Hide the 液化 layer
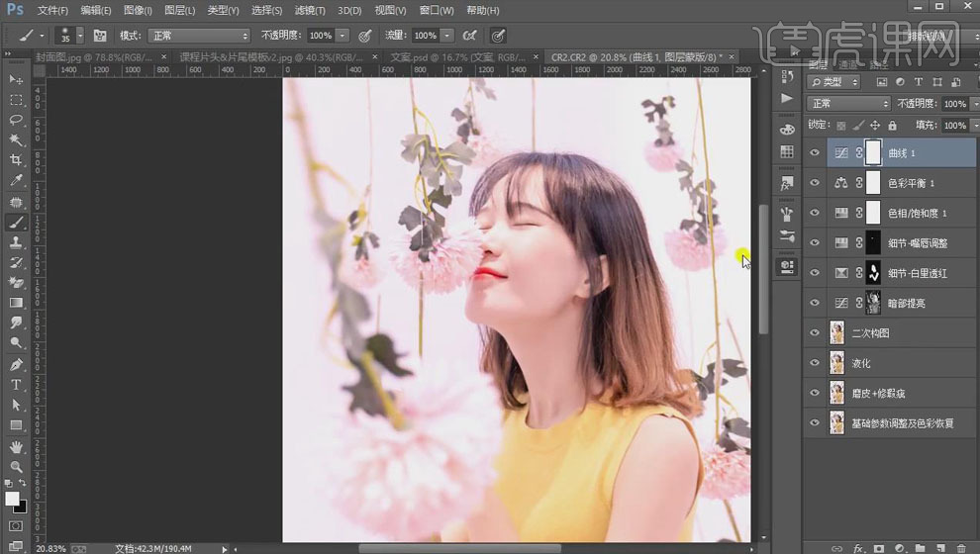This screenshot has width=980, height=554. [x=815, y=362]
